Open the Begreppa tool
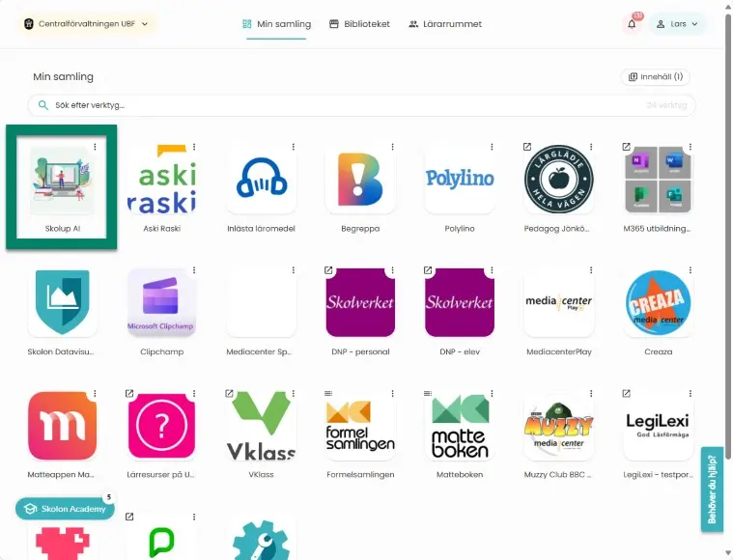The width and height of the screenshot is (733, 560). pos(360,180)
